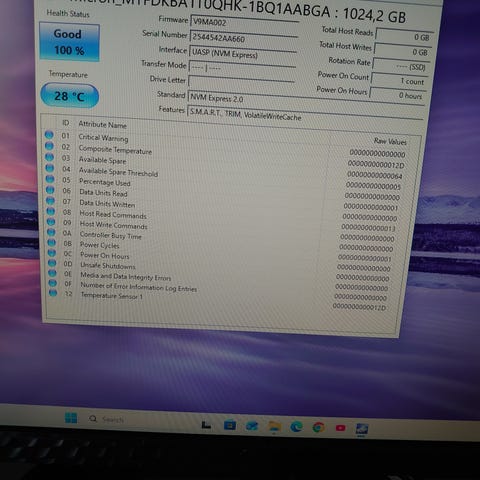Open Google Chrome from the taskbar

click(x=318, y=427)
